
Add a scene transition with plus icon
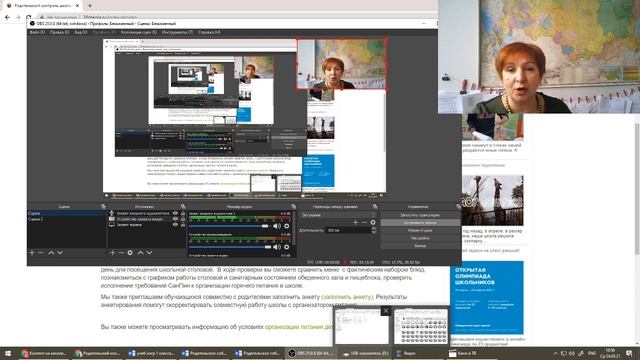pyautogui.click(x=356, y=222)
